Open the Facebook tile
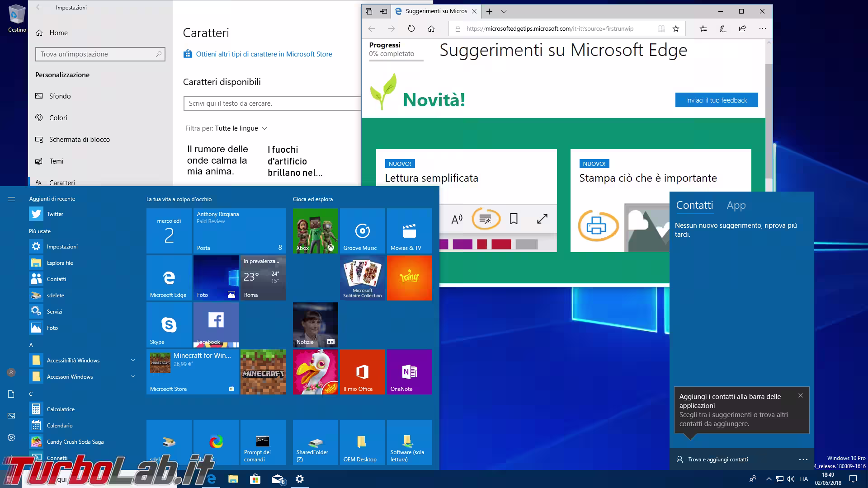Screen dimensions: 868x488 click(x=216, y=324)
